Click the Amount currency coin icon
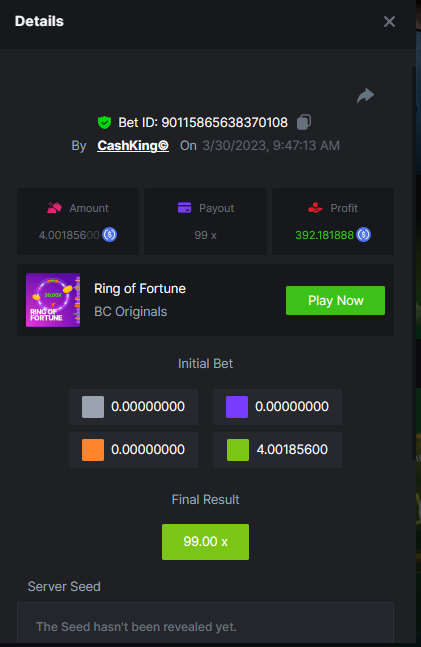Screen dimensions: 421x647 click(x=109, y=235)
